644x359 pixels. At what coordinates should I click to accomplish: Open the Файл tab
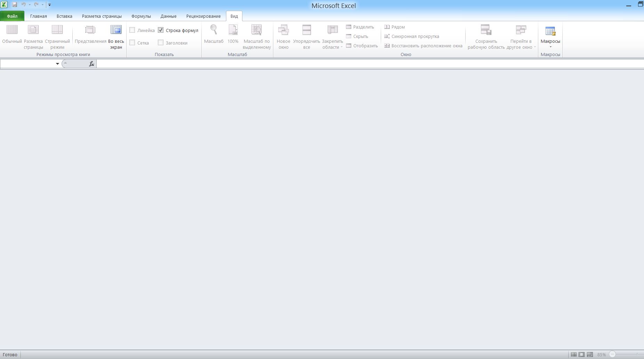[12, 16]
